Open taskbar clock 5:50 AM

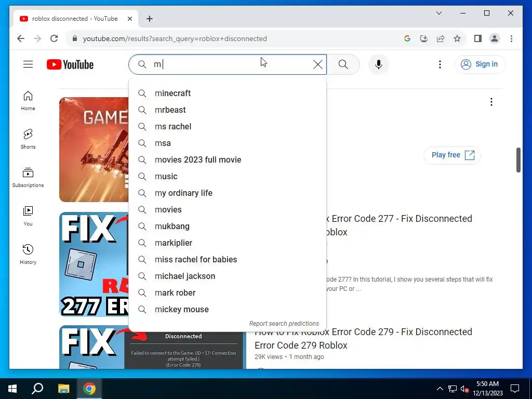pyautogui.click(x=487, y=389)
